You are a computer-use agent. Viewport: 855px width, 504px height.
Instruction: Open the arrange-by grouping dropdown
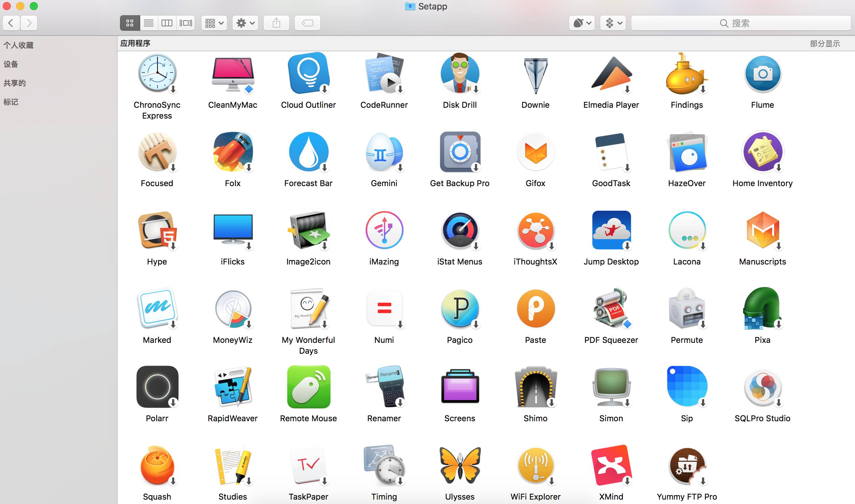coord(214,23)
